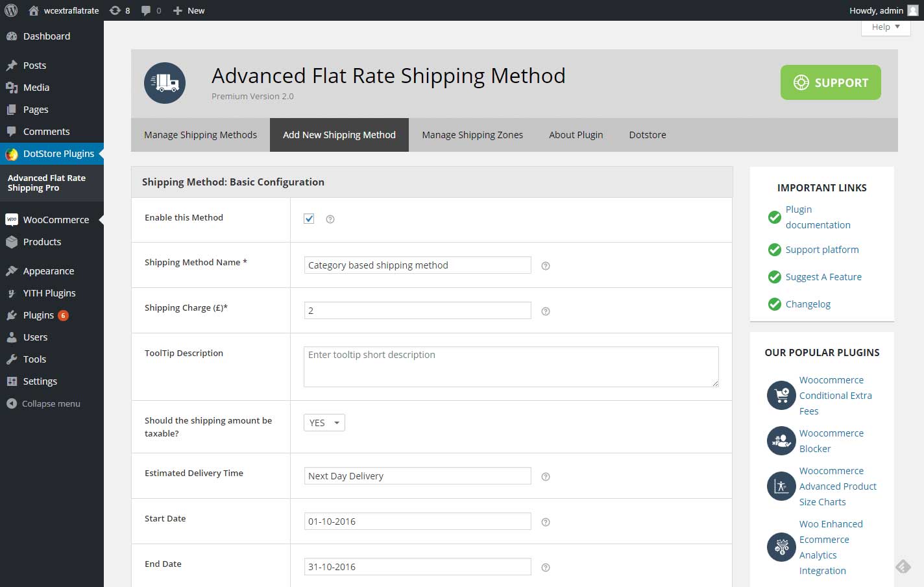Click help icon beside Shipping Method Name
924x587 pixels.
[546, 266]
